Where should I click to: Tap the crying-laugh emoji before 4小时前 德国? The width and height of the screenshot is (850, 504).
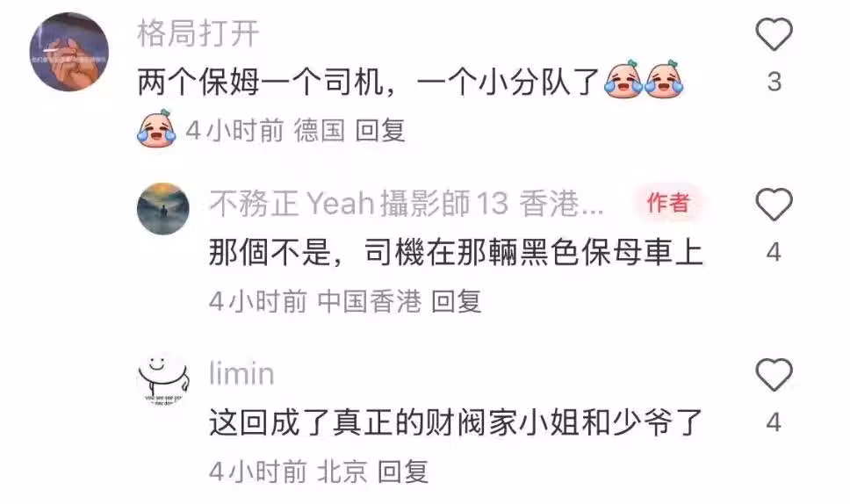point(156,128)
